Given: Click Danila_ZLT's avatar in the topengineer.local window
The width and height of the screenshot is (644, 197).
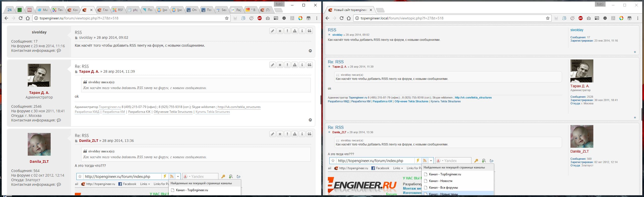Looking at the screenshot, I should coord(582,136).
